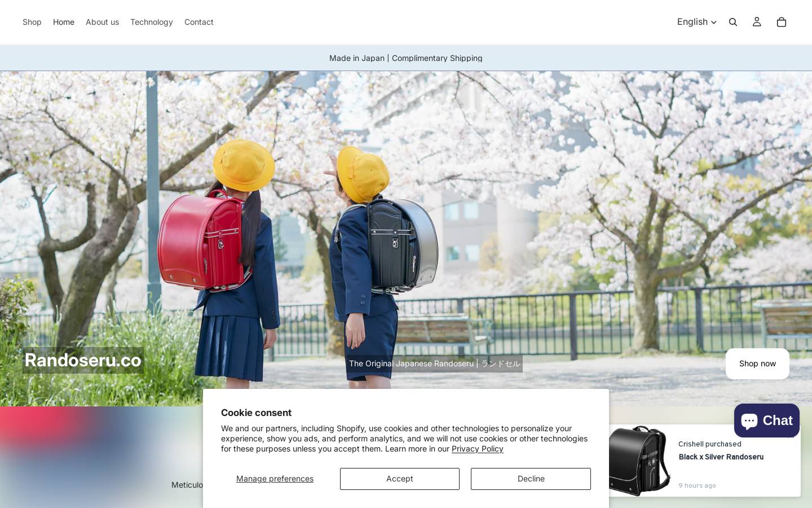Decline cookies in consent dialog
The image size is (812, 508).
pyautogui.click(x=531, y=479)
